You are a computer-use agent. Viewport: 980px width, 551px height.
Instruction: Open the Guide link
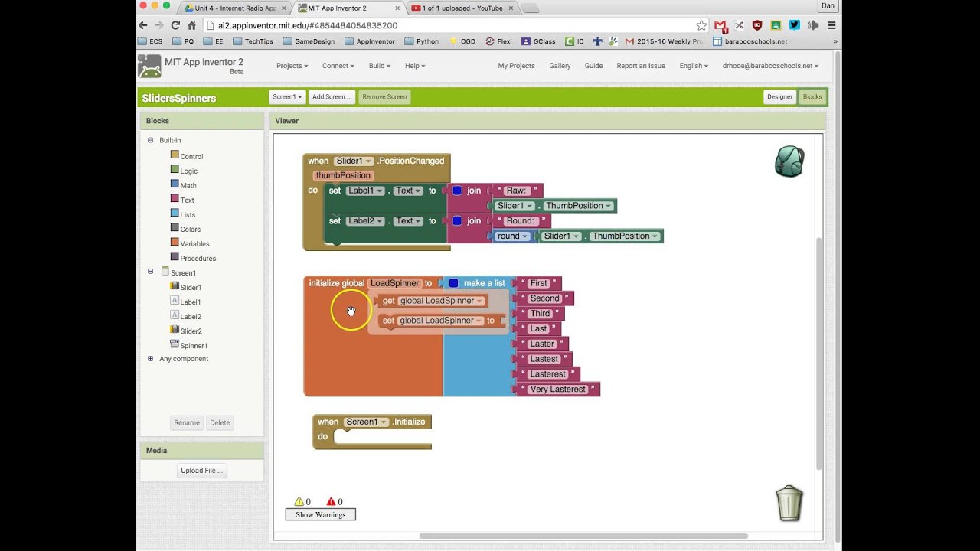point(593,66)
